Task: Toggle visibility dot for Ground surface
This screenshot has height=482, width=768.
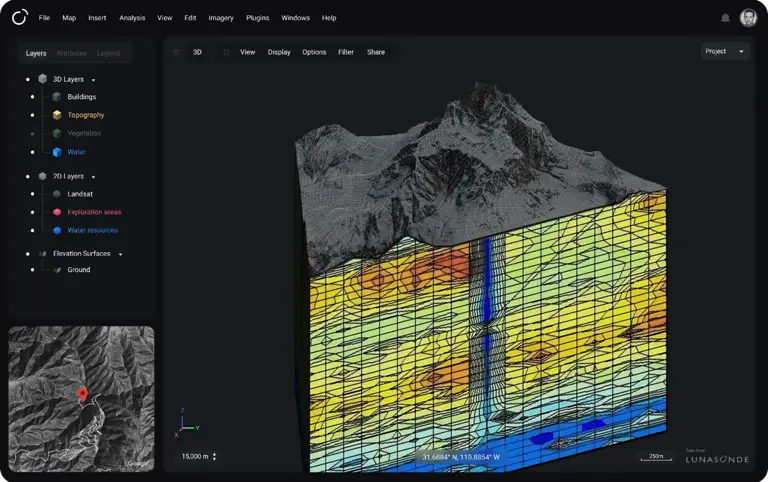Action: pos(33,270)
